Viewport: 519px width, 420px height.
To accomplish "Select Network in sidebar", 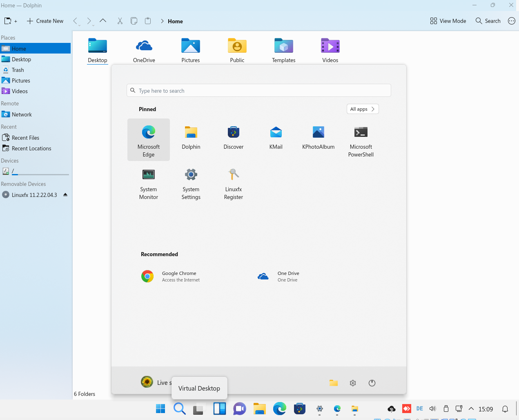I will [35, 114].
